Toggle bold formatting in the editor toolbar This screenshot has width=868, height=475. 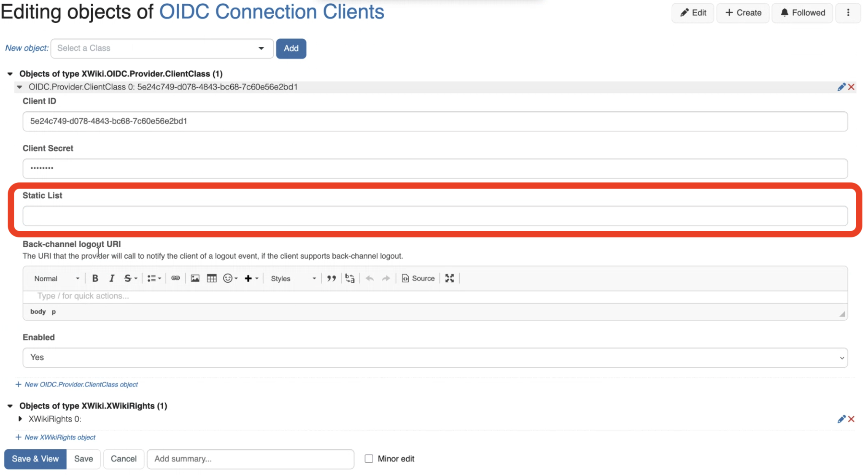(95, 278)
